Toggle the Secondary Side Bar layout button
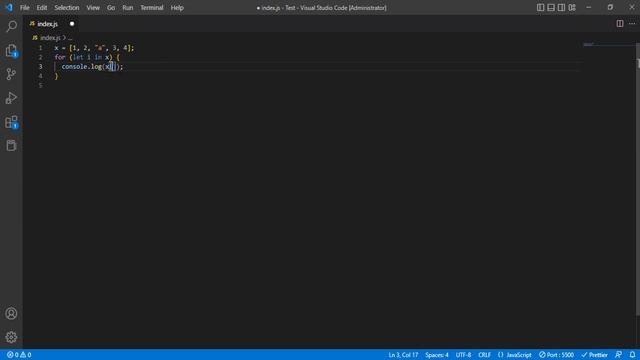 click(561, 7)
